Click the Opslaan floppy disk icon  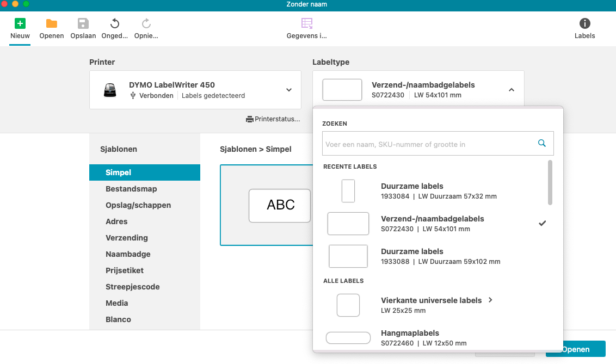[x=83, y=23]
